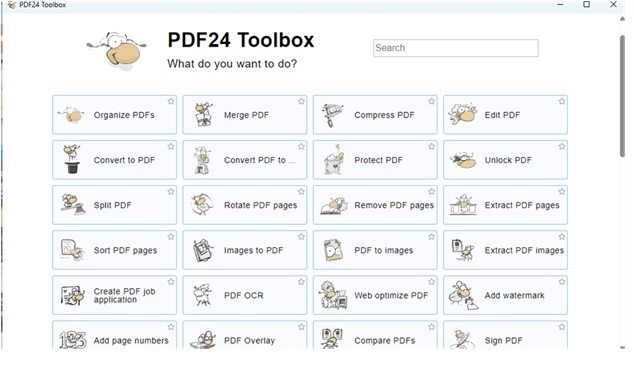Viewport: 634px width, 373px height.
Task: Open the PDF Overlay icon
Action: (203, 340)
